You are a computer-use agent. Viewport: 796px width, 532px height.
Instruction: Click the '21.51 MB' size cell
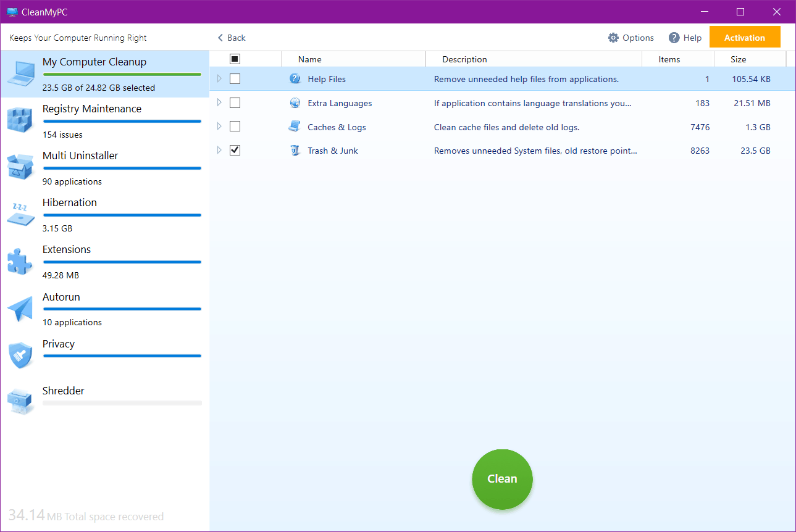(752, 103)
